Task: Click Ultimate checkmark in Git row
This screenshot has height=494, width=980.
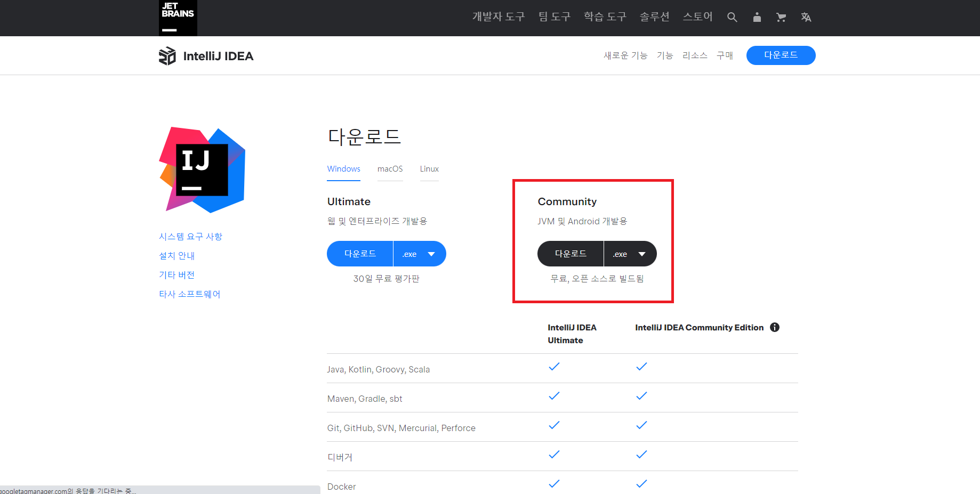Action: pos(554,425)
